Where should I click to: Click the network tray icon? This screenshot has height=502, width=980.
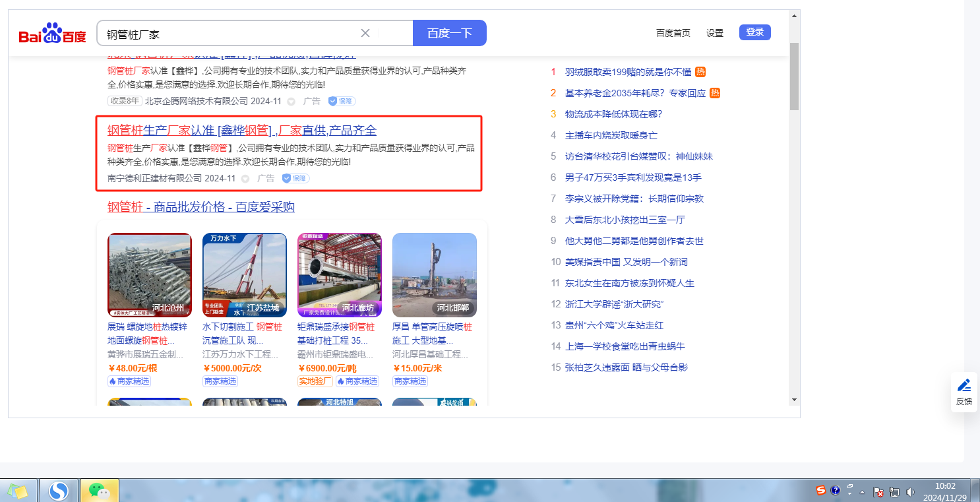(894, 491)
